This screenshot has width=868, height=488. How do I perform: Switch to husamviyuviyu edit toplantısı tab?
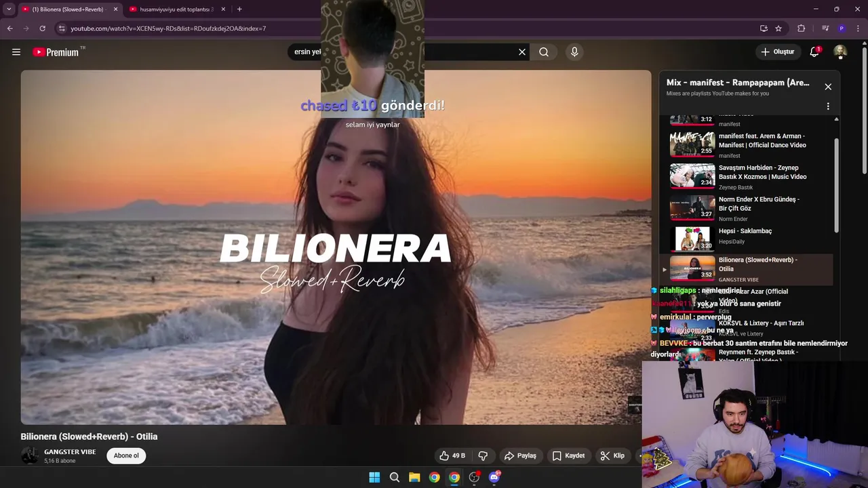(x=176, y=9)
